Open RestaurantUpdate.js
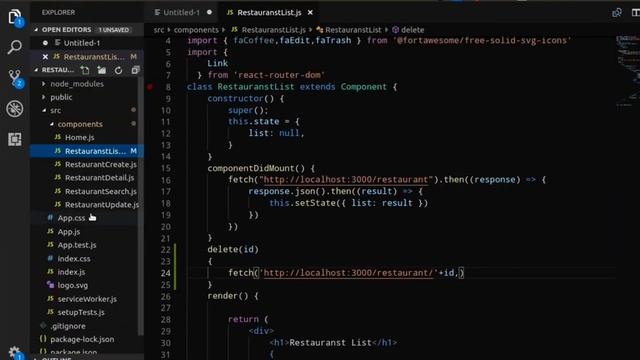The width and height of the screenshot is (640, 360). pyautogui.click(x=102, y=205)
